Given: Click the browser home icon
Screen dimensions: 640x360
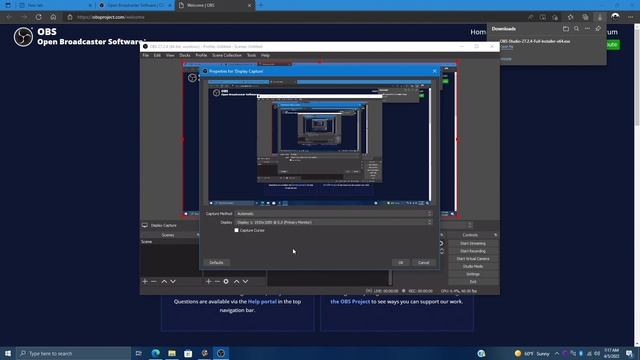Looking at the screenshot, I should 53,17.
